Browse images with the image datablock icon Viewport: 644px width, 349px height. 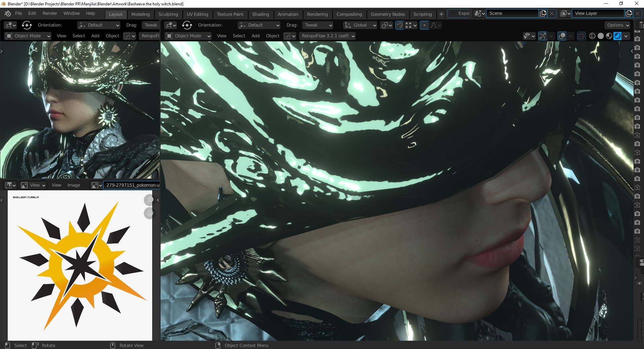pos(96,185)
